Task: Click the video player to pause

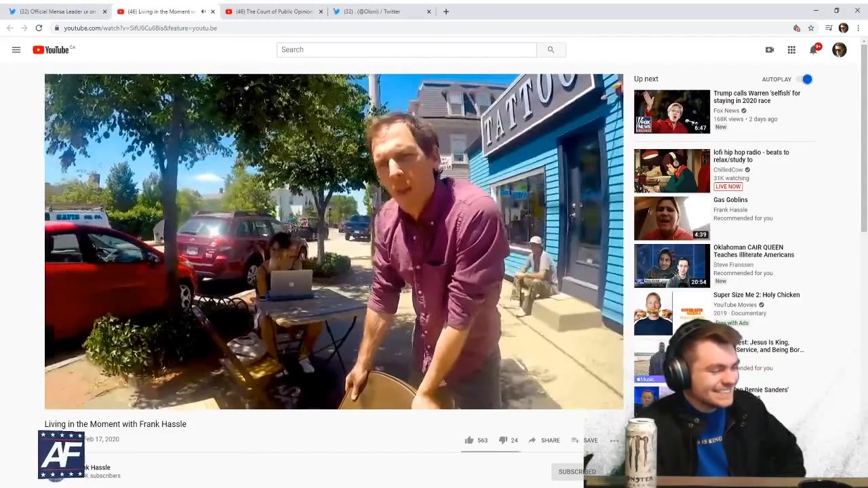Action: [334, 241]
